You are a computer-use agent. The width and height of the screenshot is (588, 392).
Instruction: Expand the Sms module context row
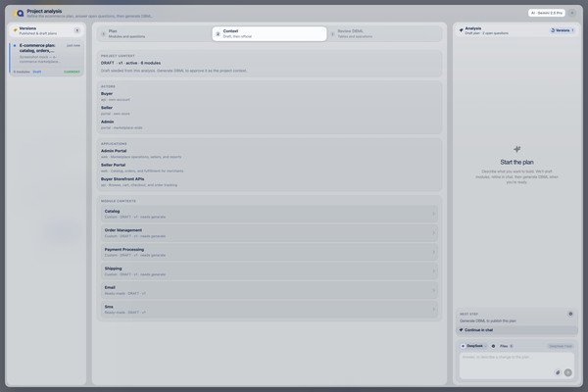point(269,309)
